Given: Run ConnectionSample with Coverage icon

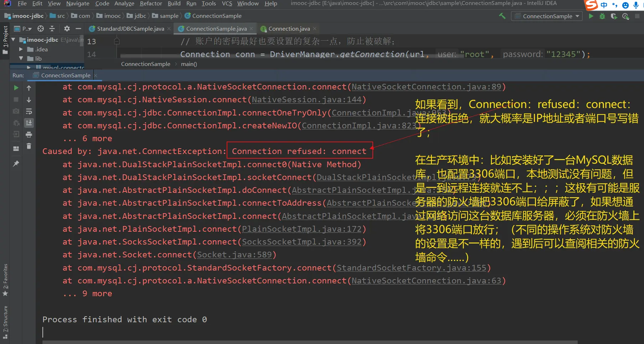Looking at the screenshot, I should [x=614, y=16].
